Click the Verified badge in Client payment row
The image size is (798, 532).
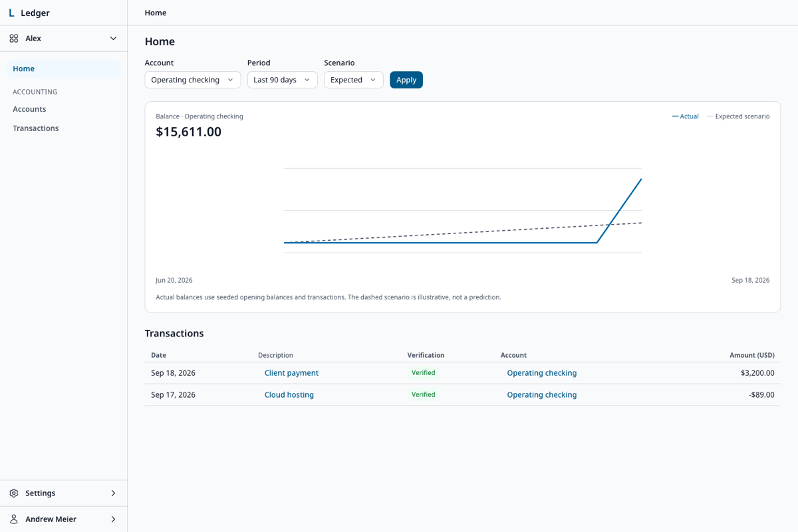point(424,373)
